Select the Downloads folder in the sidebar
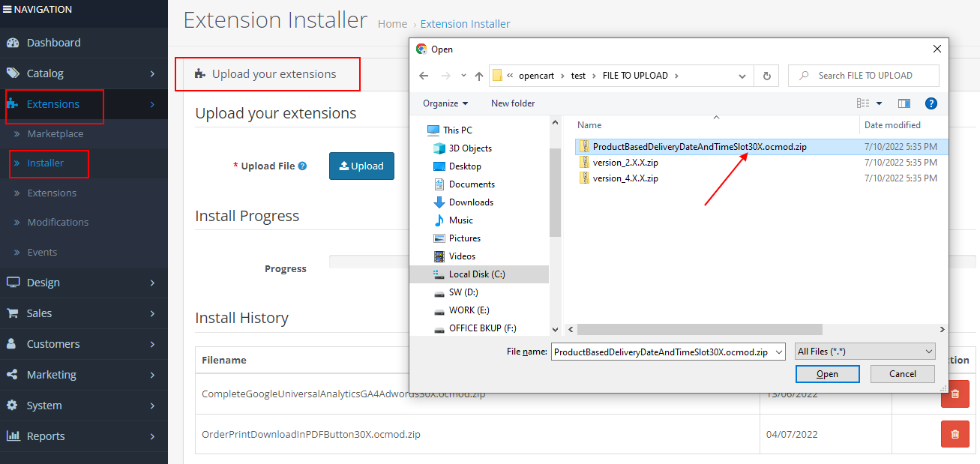The width and height of the screenshot is (980, 464). coord(470,202)
